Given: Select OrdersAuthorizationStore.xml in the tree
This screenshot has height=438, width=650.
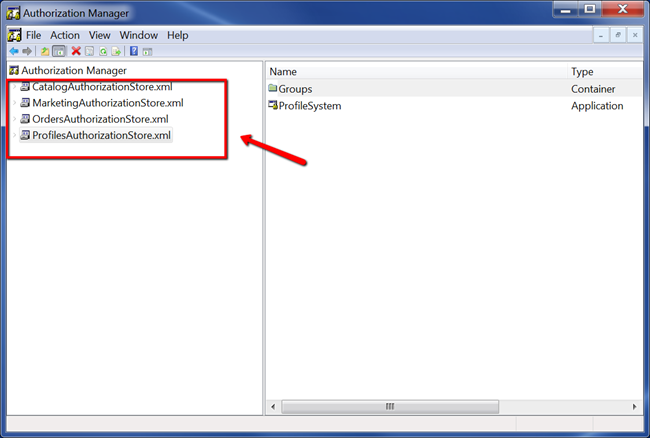Looking at the screenshot, I should click(100, 119).
